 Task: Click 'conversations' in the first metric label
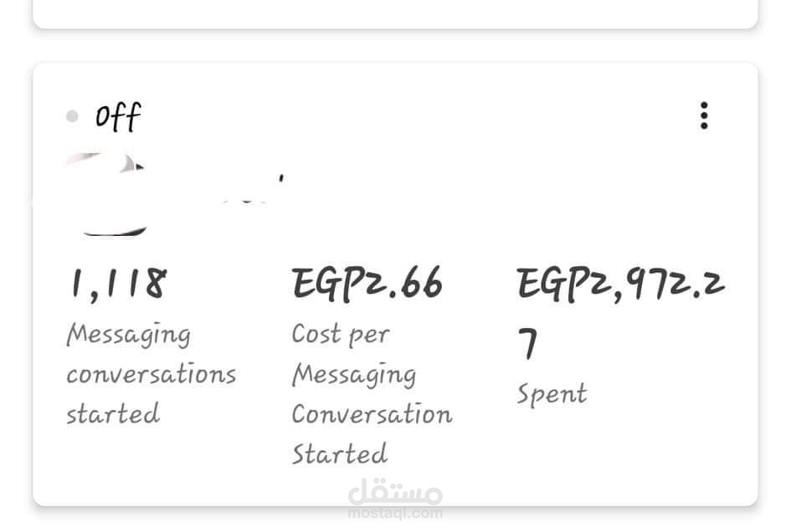pyautogui.click(x=151, y=375)
